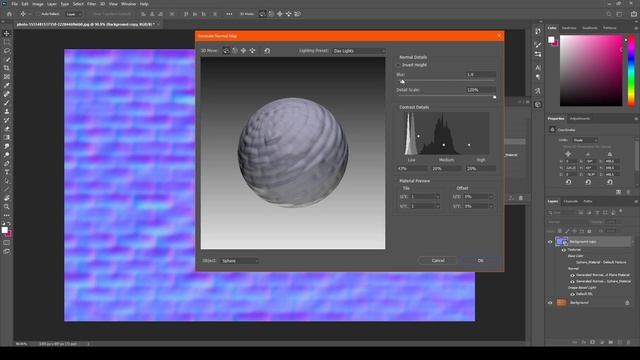Select the Crop tool
This screenshot has height=360, width=640.
point(7,68)
